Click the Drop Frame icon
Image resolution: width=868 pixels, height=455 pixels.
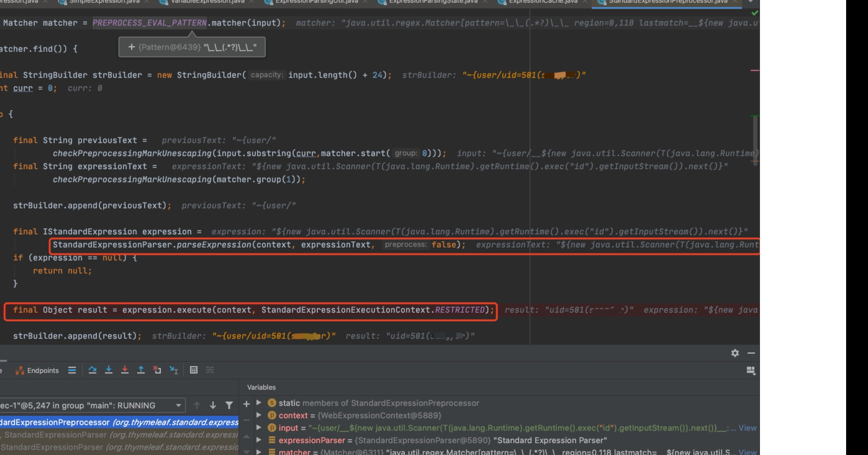(x=157, y=370)
